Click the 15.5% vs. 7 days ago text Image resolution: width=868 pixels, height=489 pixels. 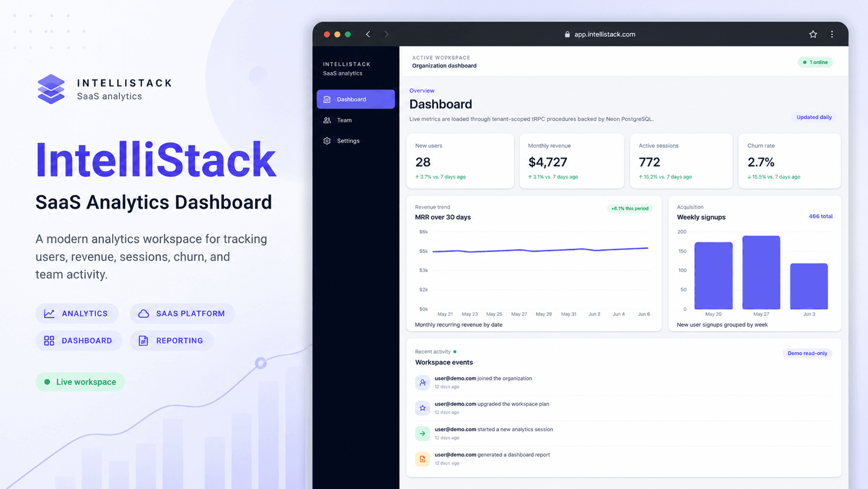click(774, 177)
